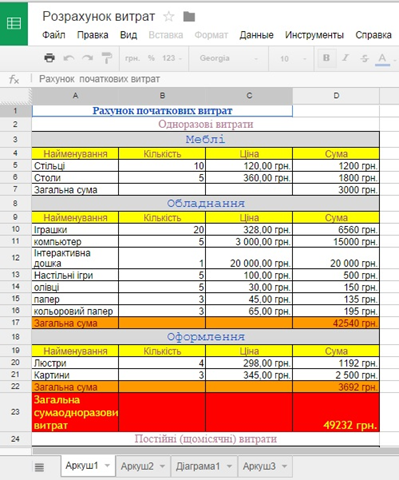Open the text color picker
The width and height of the screenshot is (399, 480).
pos(382,59)
